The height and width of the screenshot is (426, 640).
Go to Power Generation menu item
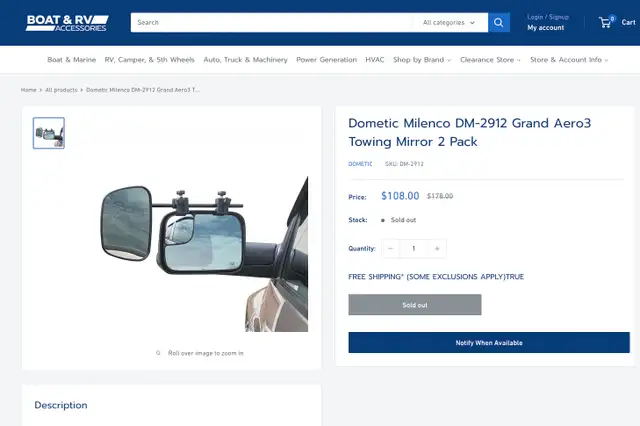point(326,60)
